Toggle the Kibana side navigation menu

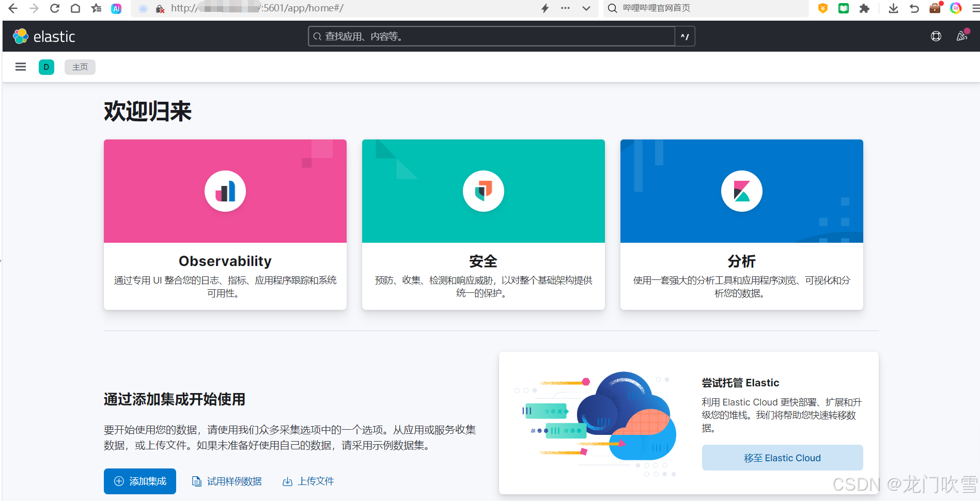coord(21,67)
